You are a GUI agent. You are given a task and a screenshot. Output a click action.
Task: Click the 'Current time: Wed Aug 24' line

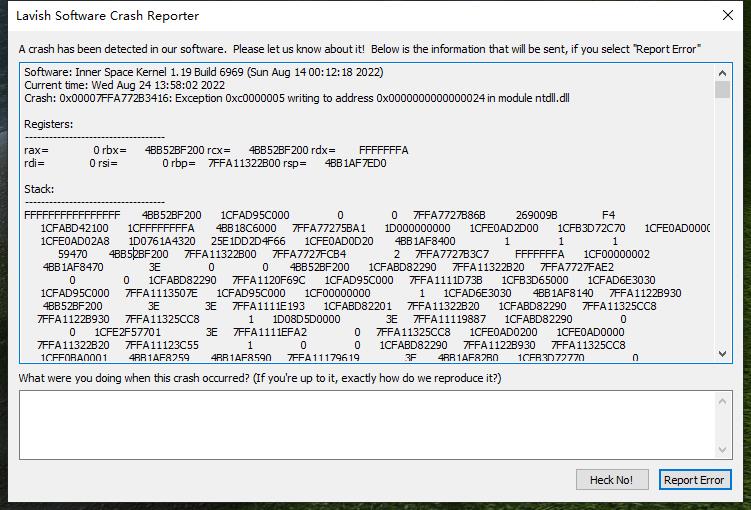click(x=125, y=85)
